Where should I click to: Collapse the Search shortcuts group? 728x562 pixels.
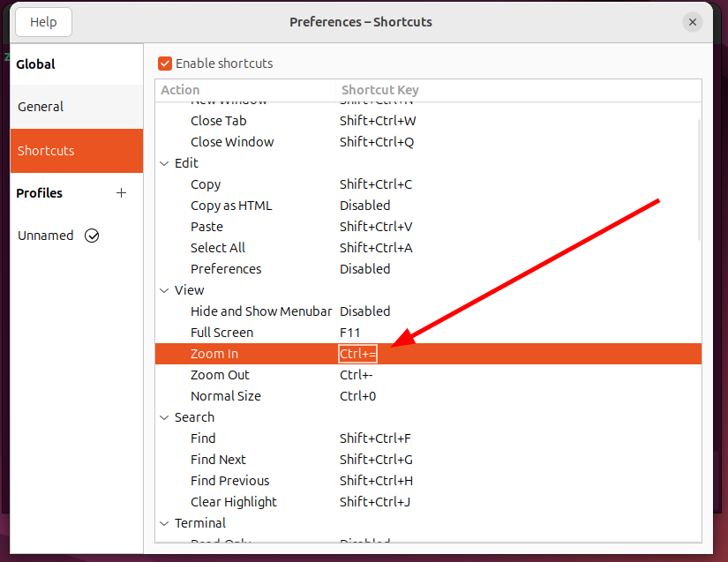point(164,417)
